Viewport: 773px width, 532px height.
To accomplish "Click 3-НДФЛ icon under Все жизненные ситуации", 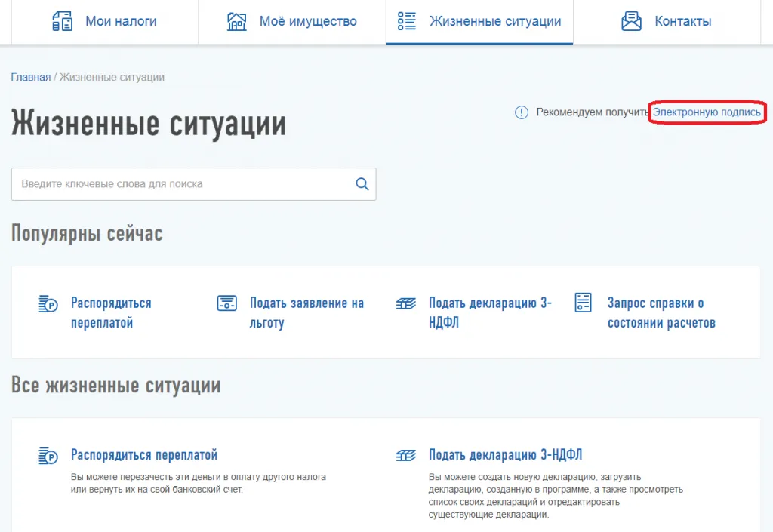I will click(405, 456).
